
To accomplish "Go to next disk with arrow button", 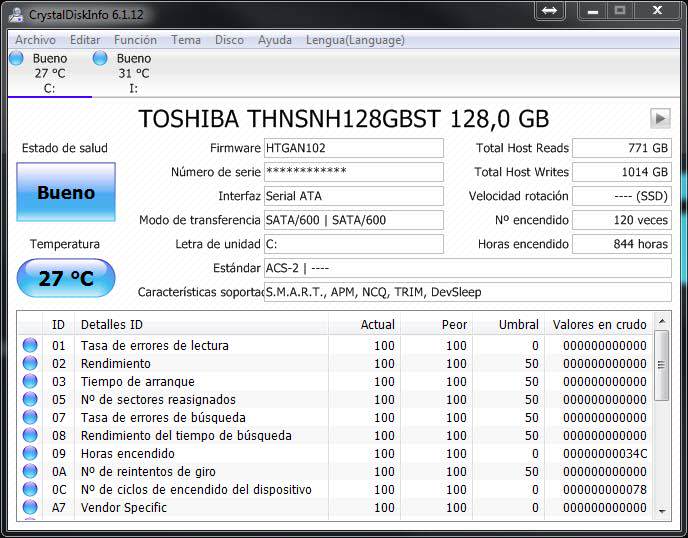I will 660,118.
